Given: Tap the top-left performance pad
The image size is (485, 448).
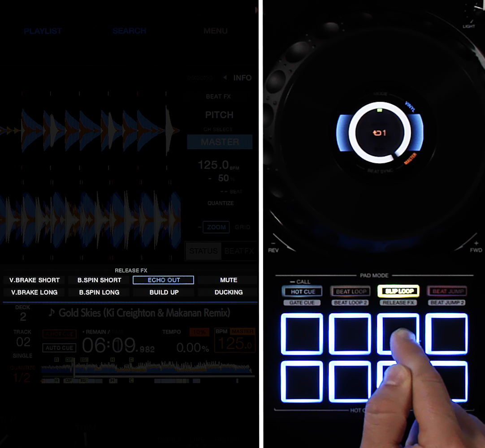Looking at the screenshot, I should point(302,334).
